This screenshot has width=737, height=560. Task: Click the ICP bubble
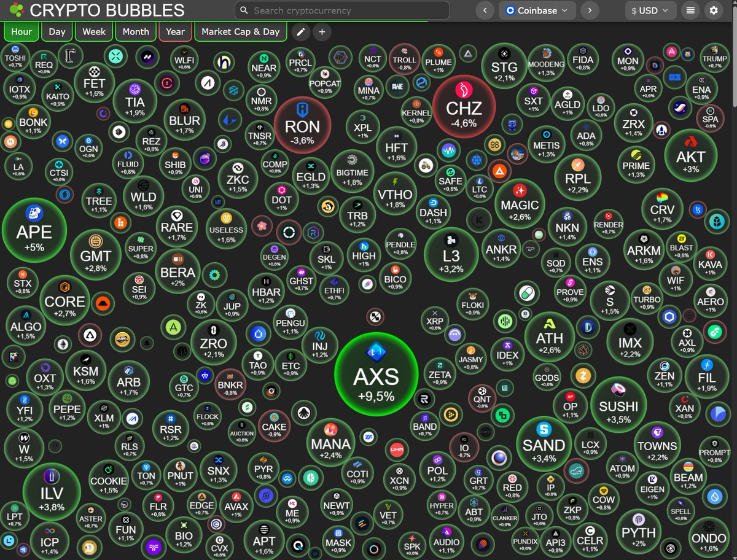point(49,540)
